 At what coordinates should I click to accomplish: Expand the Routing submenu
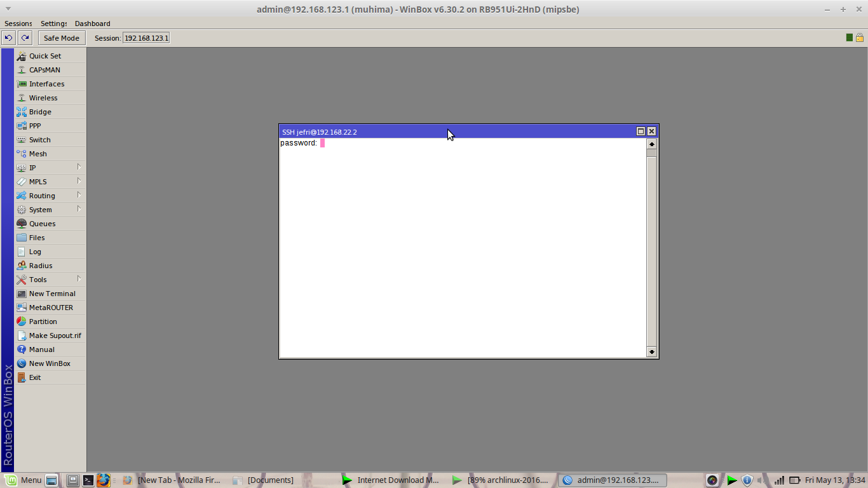(50, 196)
